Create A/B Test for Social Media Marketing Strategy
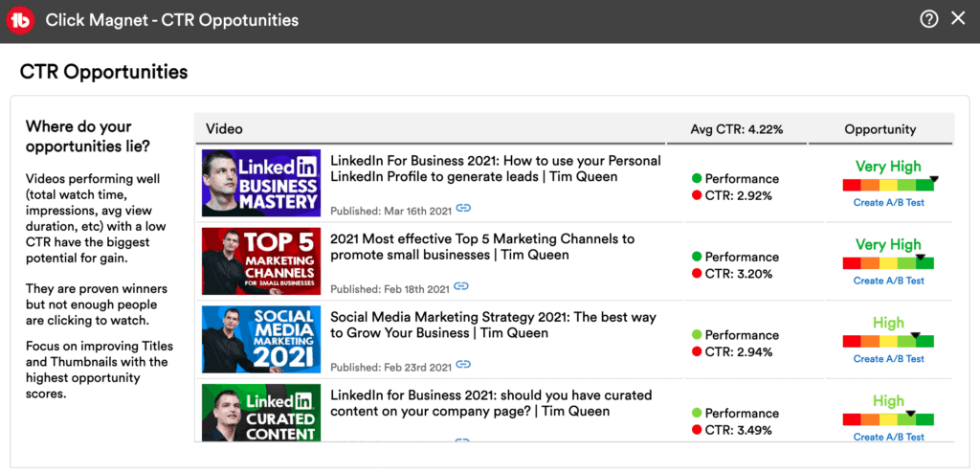This screenshot has width=980, height=473. [x=888, y=359]
